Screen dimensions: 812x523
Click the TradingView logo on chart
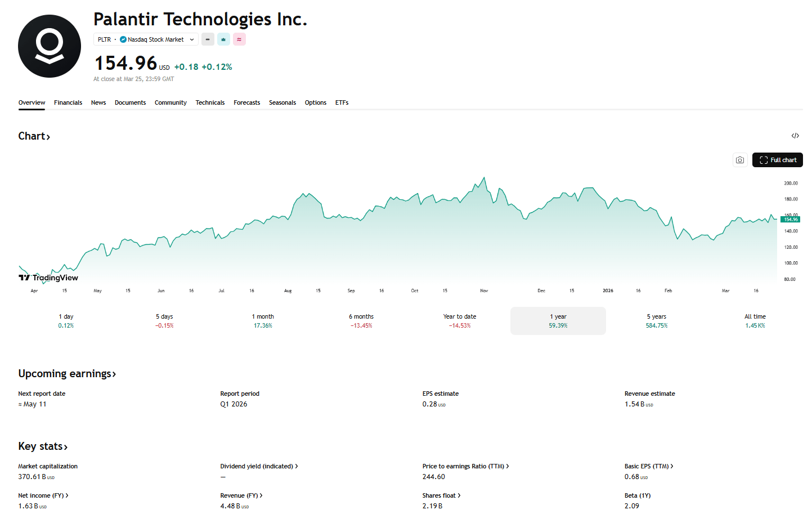click(48, 278)
